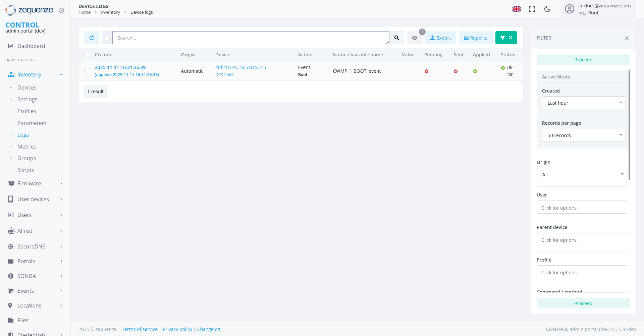The height and width of the screenshot is (336, 644).
Task: Open Parameters submenu item
Action: coord(32,123)
